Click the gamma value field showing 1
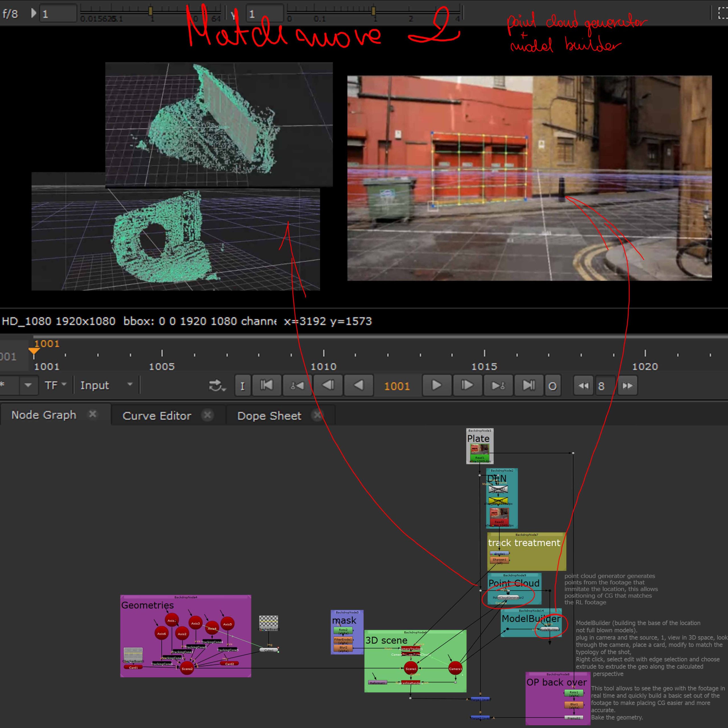Image resolution: width=728 pixels, height=728 pixels. tap(265, 14)
